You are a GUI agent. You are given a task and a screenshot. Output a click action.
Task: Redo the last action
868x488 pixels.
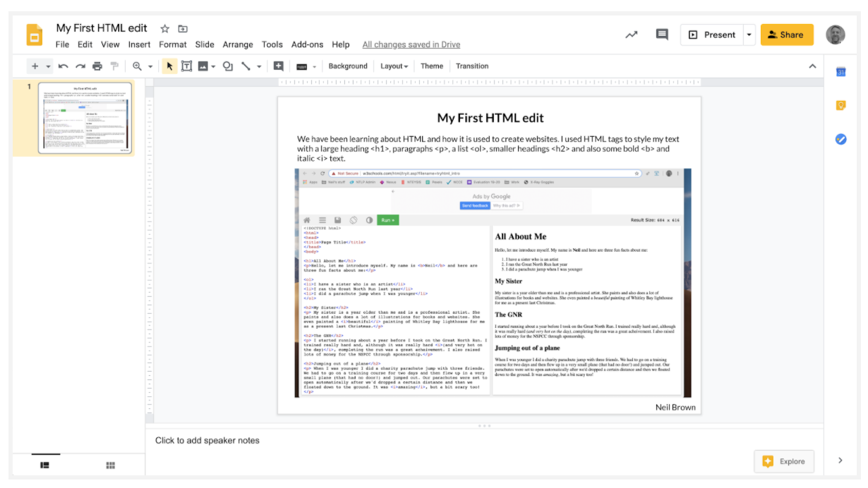pos(80,66)
